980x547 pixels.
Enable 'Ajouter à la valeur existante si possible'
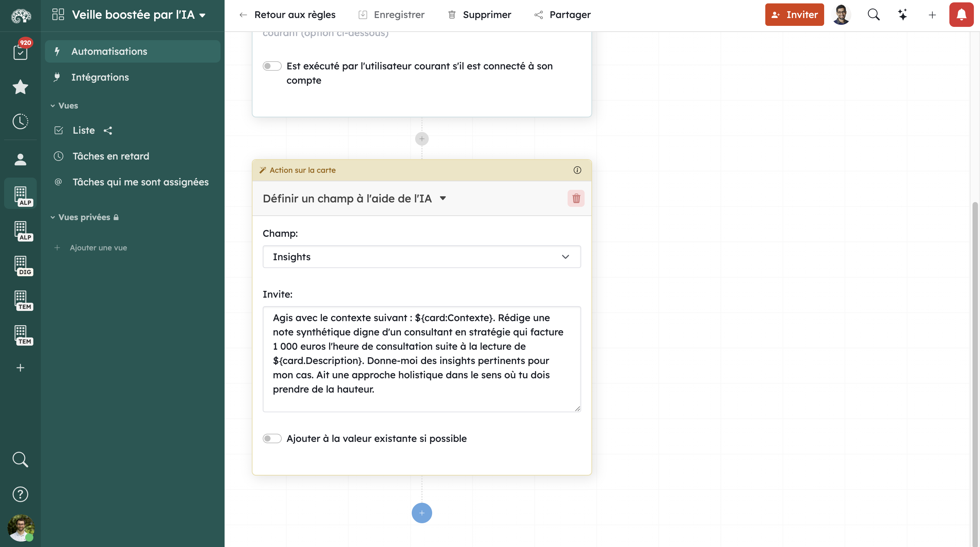[x=272, y=438]
